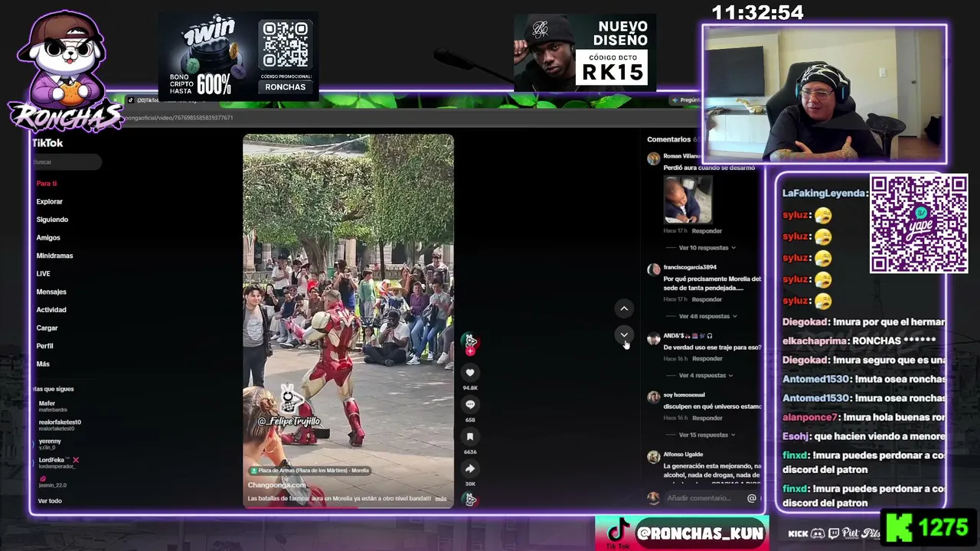Open Minidramas section

coord(54,256)
